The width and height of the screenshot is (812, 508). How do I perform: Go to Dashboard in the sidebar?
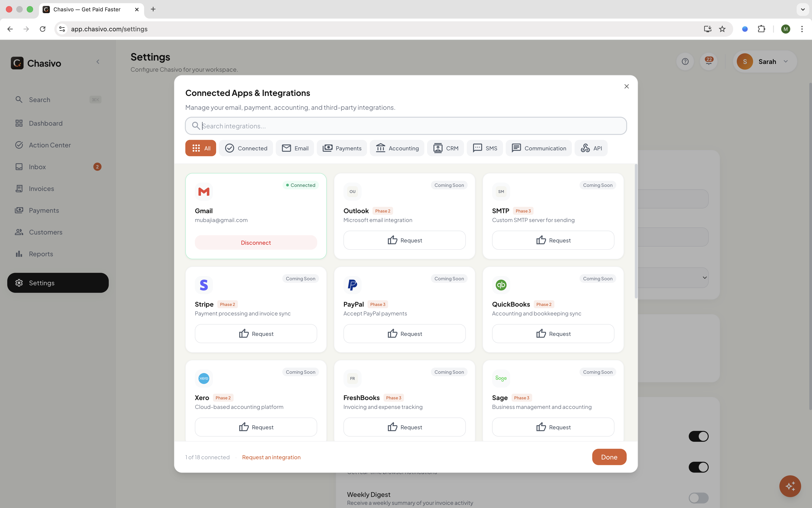[58, 123]
